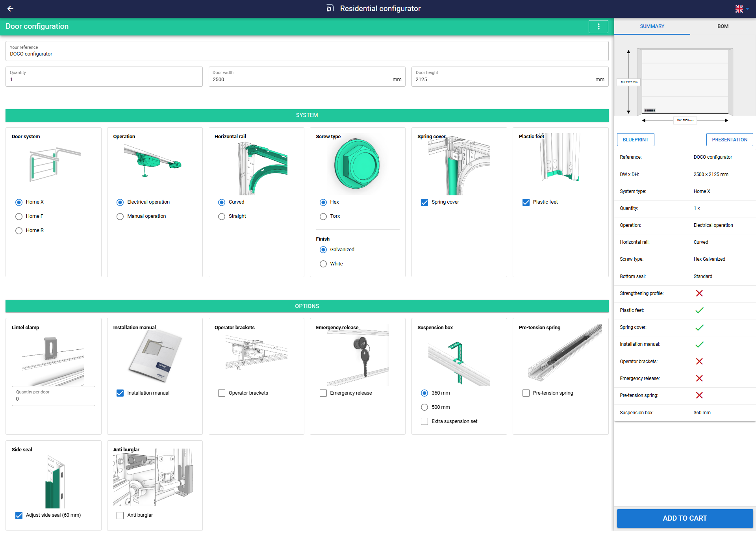Tick the Pre-tension spring checkbox
Viewport: 756px width, 536px height.
point(526,393)
